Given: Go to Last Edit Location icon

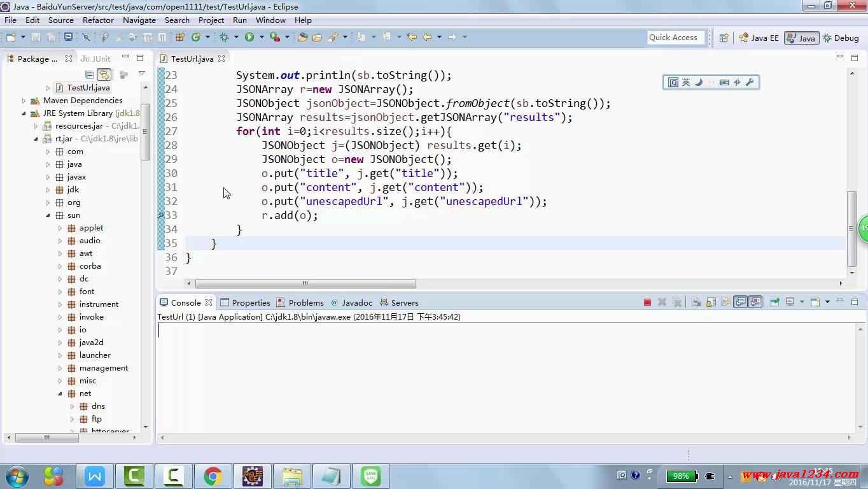Looking at the screenshot, I should [x=412, y=37].
